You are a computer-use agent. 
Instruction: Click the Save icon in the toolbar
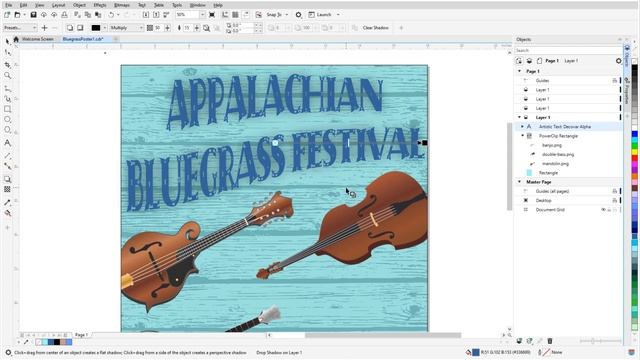tap(33, 15)
